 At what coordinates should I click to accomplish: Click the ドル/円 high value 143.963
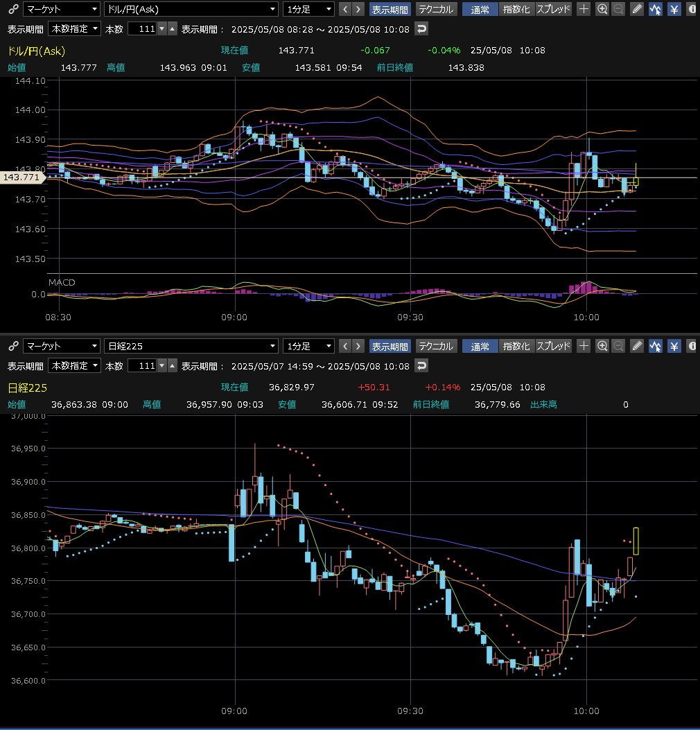coord(178,67)
